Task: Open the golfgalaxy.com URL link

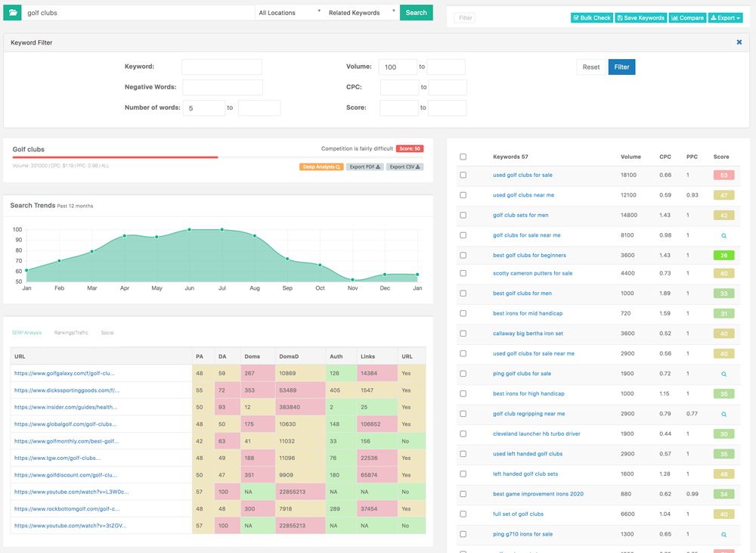Action: (64, 374)
